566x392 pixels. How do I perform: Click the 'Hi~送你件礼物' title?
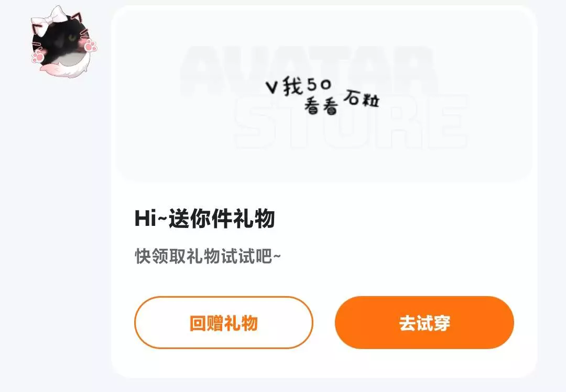tap(205, 219)
